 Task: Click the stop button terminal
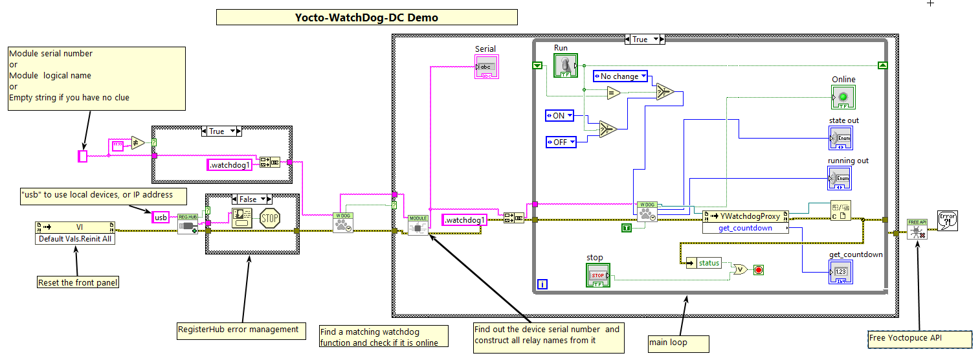(x=597, y=275)
